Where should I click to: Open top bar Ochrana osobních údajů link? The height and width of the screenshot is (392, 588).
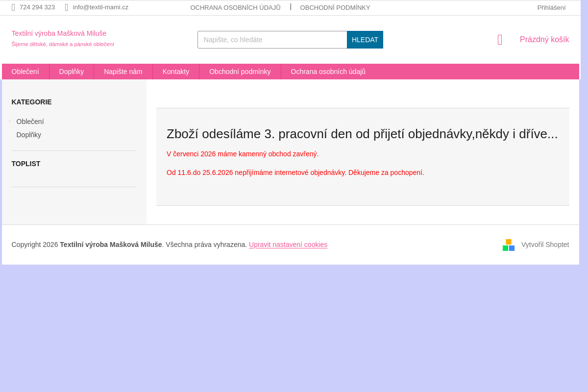(x=235, y=8)
